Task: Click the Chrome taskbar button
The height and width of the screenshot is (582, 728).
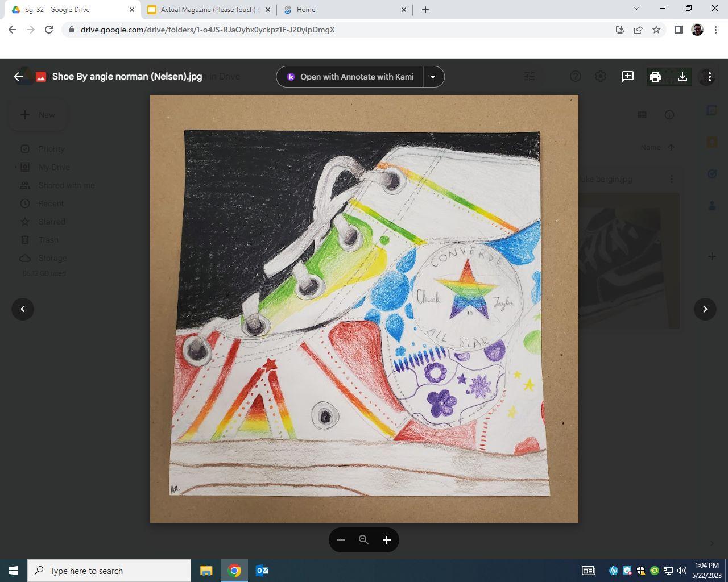Action: tap(234, 571)
